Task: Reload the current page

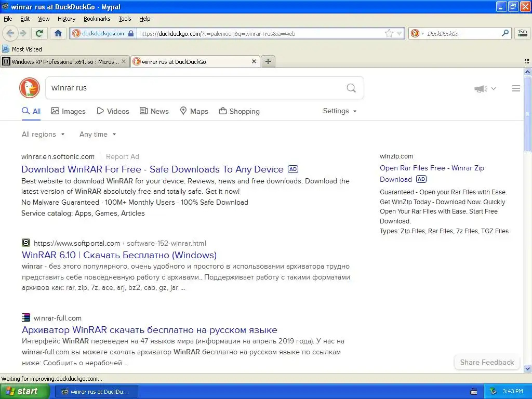Action: pyautogui.click(x=39, y=33)
